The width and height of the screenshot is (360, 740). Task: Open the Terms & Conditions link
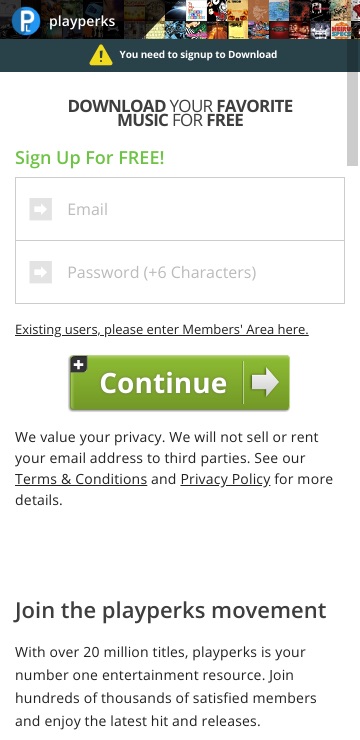click(x=81, y=479)
